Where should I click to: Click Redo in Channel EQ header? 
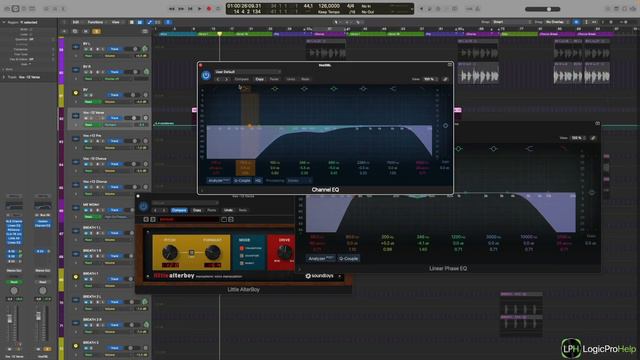[305, 79]
